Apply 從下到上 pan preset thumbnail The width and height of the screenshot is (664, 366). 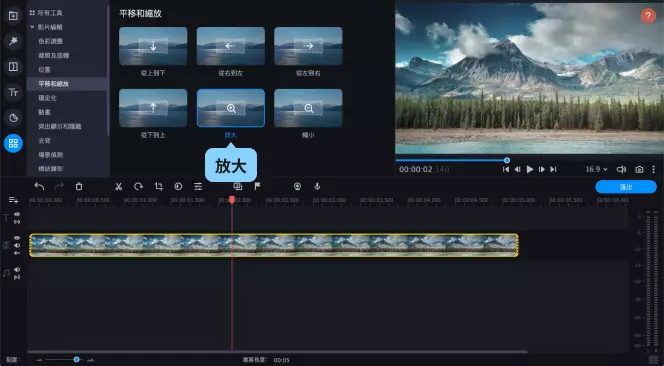pyautogui.click(x=153, y=108)
